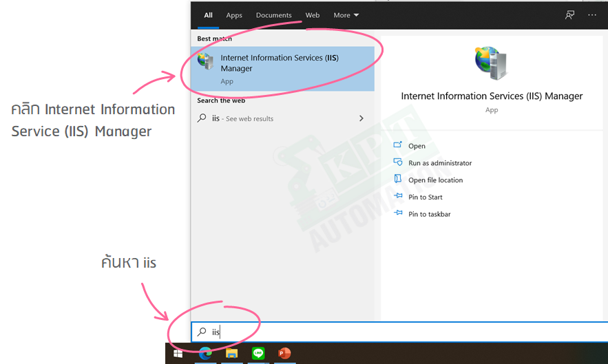Click Run as administrator
Viewport: 608px width, 364px height.
pos(440,163)
